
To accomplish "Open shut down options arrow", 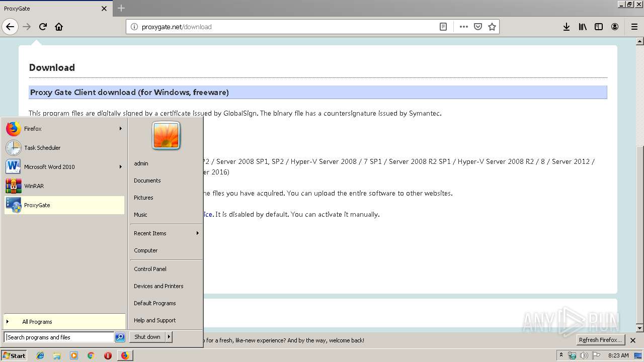I will (169, 337).
